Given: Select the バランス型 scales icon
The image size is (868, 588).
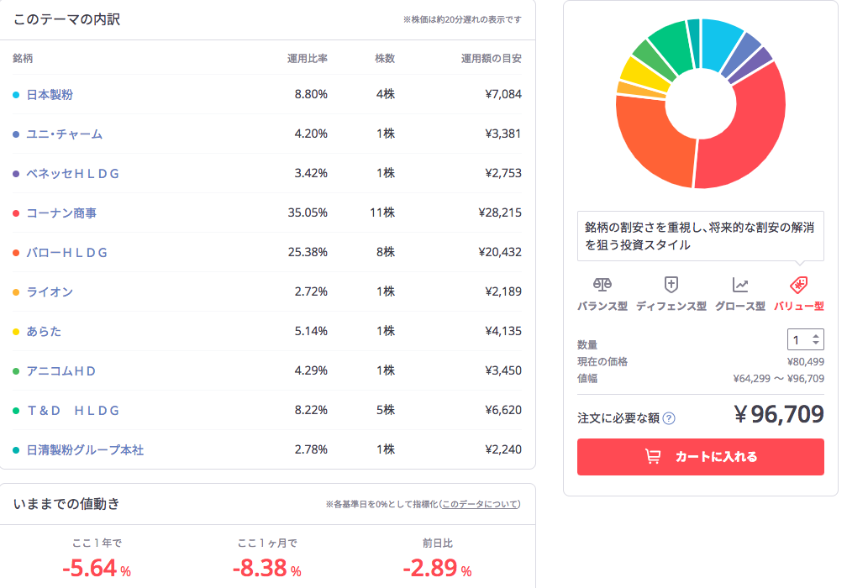Looking at the screenshot, I should pos(602,285).
